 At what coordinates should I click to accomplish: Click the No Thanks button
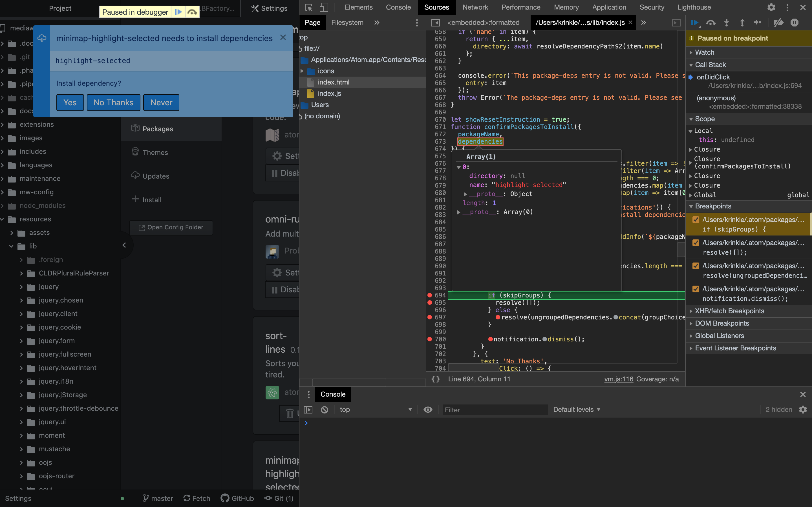113,103
